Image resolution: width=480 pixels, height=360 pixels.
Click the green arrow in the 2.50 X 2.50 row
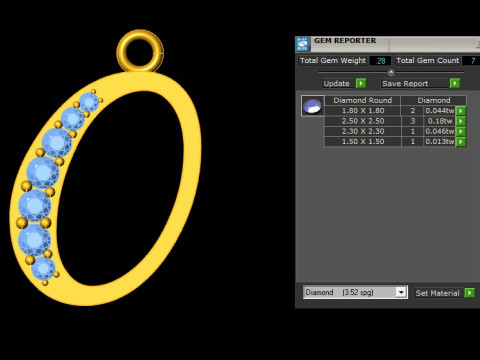pyautogui.click(x=461, y=121)
